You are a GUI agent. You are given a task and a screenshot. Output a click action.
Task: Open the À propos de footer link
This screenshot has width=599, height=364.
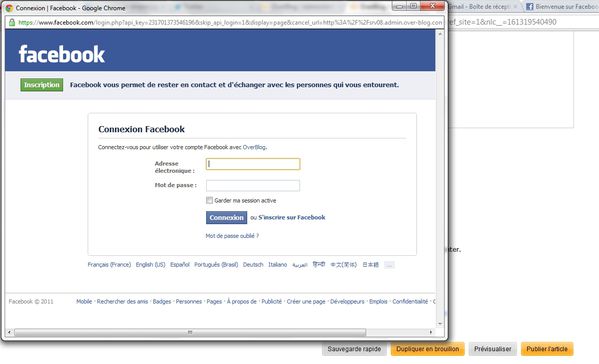242,301
